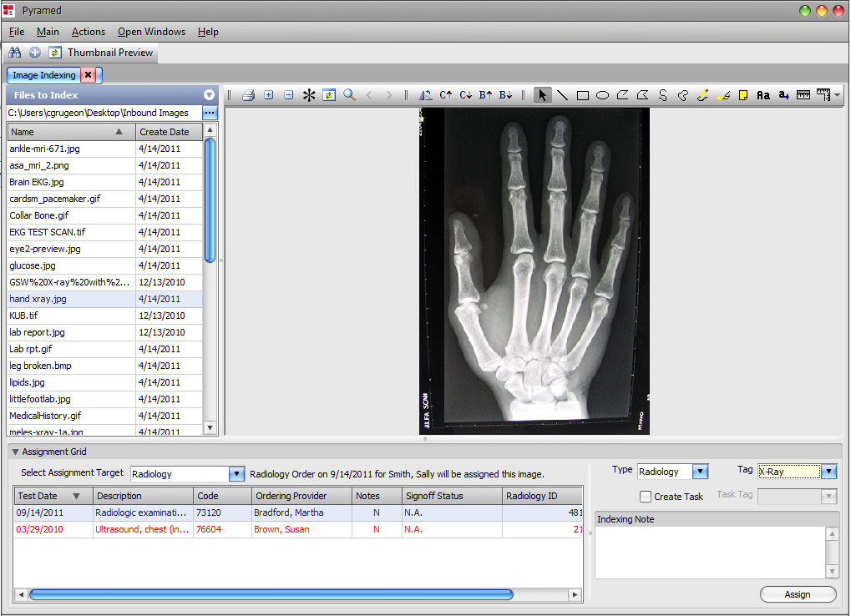The image size is (851, 616).
Task: Select the Image Indexing tab
Action: coord(44,75)
